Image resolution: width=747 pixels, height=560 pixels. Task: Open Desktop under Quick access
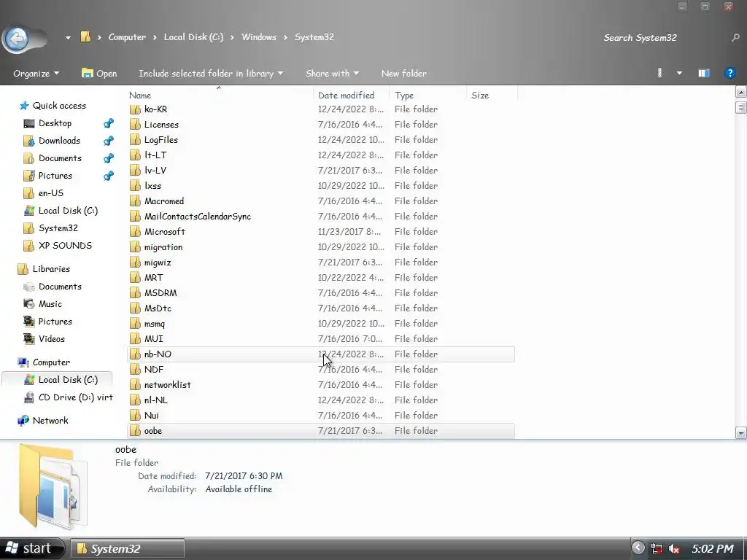tap(55, 123)
